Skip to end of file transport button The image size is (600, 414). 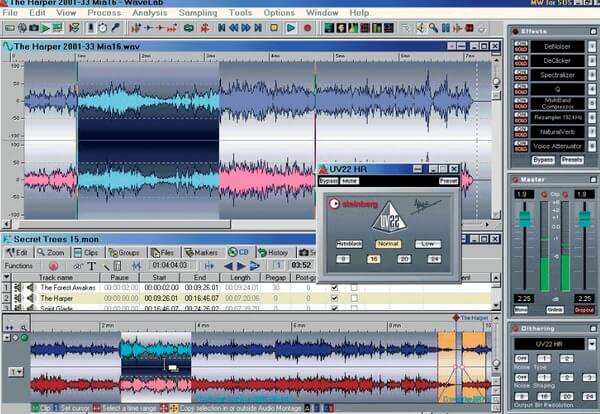pos(258,28)
